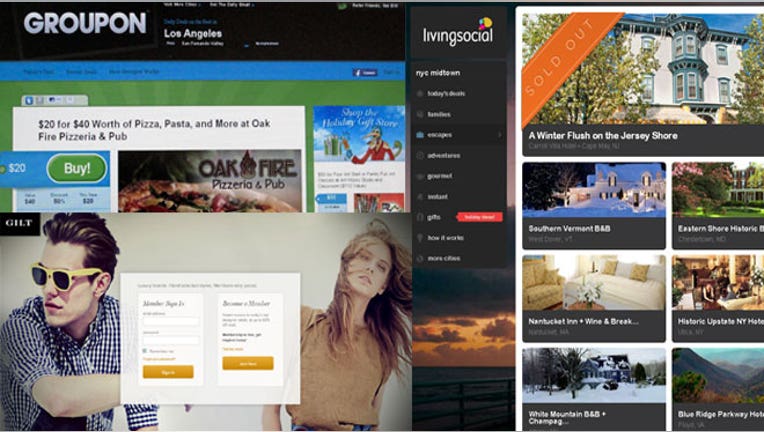Open White Mountain B&B thumbnail

[x=594, y=375]
